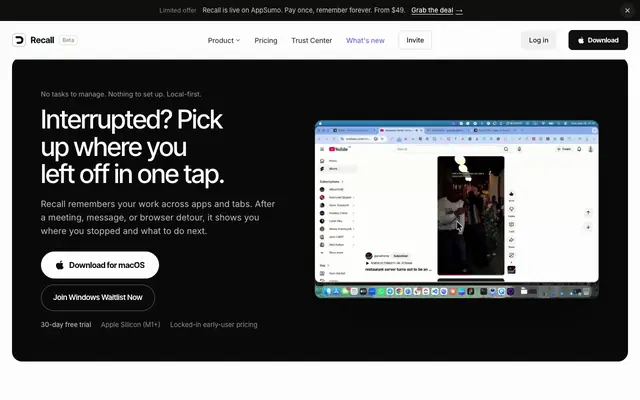Viewport: 640px width, 400px height.
Task: Click the Recall brand name
Action: point(42,40)
